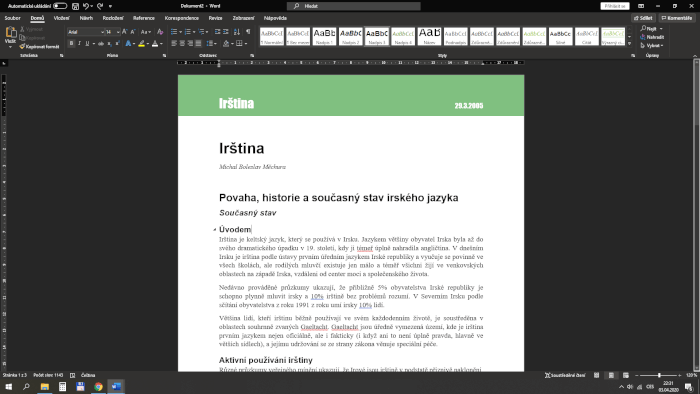The image size is (700, 394).
Task: Click Kopírovat formát format painter
Action: [39, 46]
